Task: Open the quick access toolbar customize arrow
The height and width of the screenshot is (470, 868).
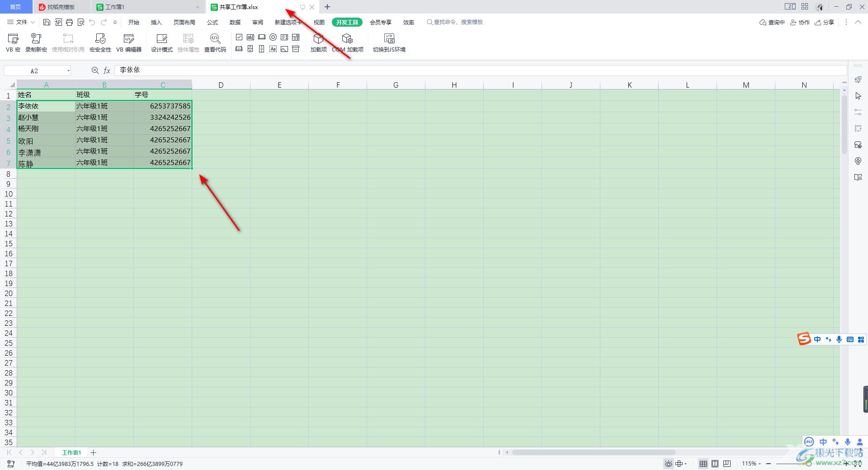Action: [x=115, y=22]
